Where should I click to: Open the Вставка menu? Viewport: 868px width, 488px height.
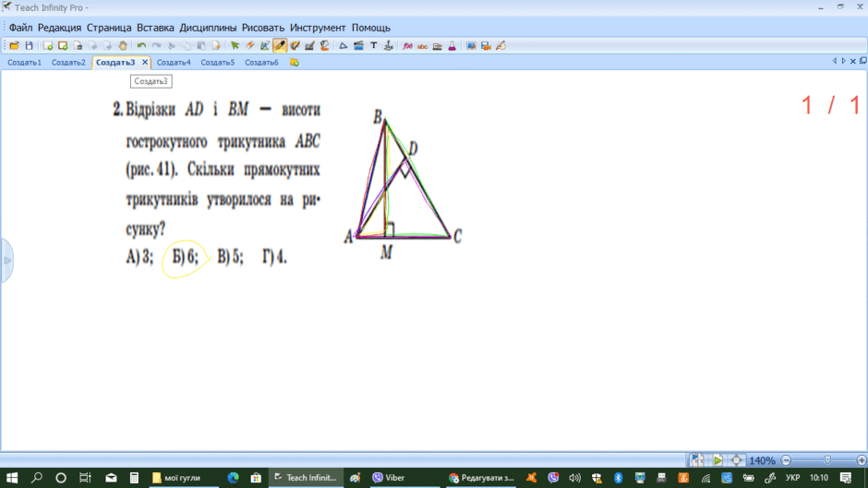pyautogui.click(x=155, y=28)
